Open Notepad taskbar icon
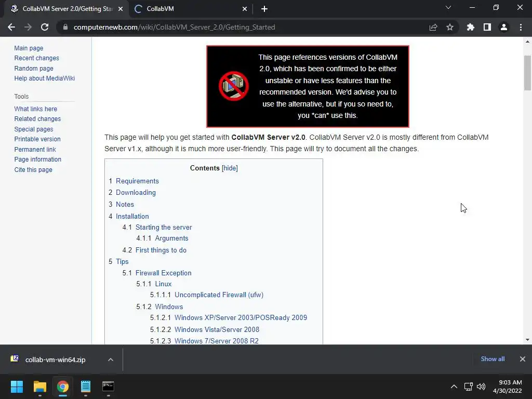This screenshot has height=399, width=532. point(86,387)
